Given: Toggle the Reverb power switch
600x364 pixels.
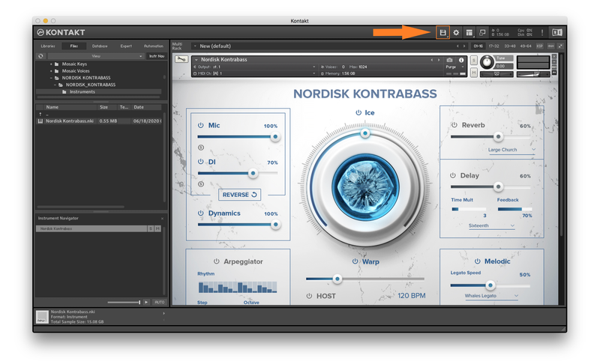Looking at the screenshot, I should 454,126.
